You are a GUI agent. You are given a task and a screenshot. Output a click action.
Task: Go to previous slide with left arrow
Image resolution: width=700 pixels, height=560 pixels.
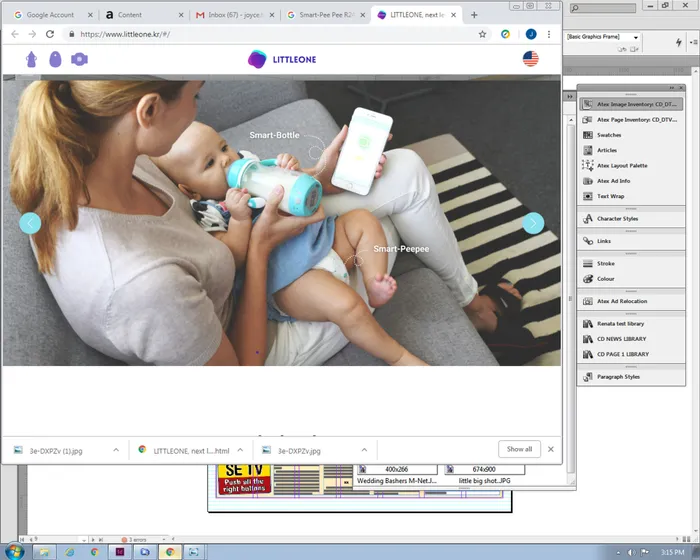coord(30,223)
